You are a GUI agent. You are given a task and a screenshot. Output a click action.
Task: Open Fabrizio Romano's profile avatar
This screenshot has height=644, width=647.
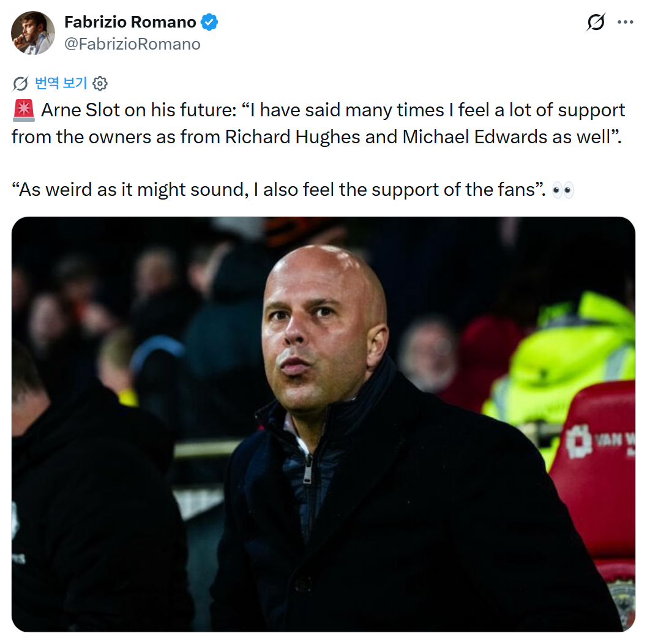point(33,33)
